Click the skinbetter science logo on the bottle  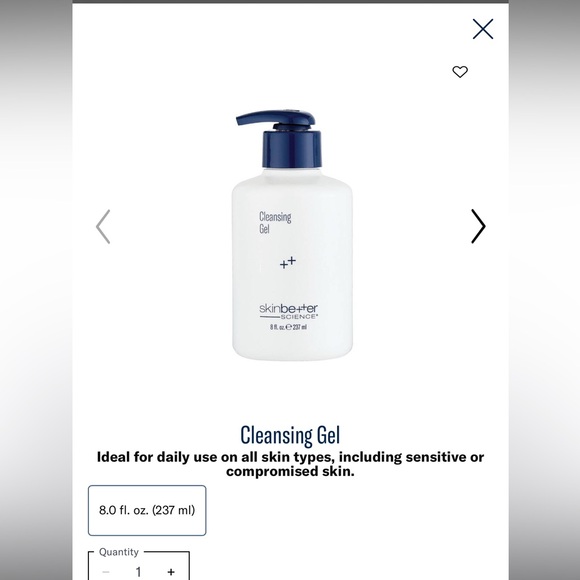pos(289,311)
